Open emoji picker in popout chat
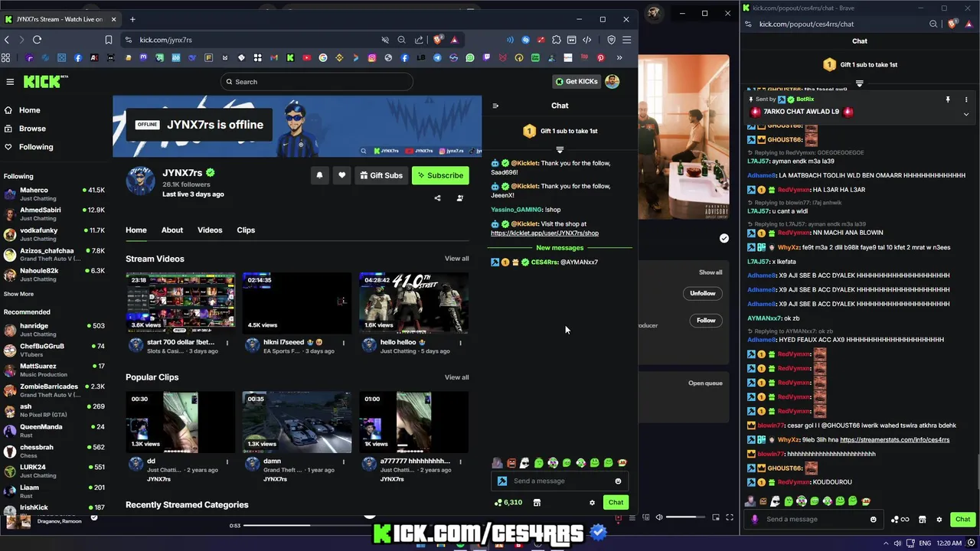This screenshot has height=551, width=980. coord(873,520)
